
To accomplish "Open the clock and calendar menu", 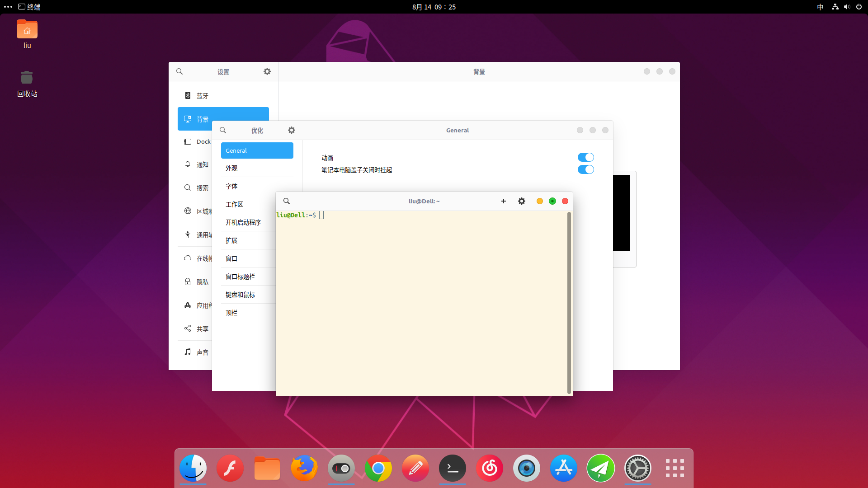I will point(434,7).
